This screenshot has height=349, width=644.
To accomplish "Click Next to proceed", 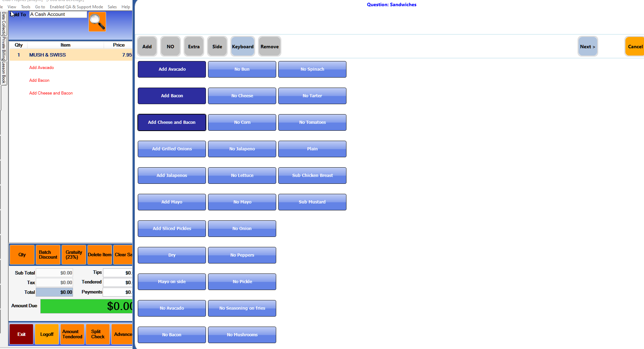I will tap(587, 47).
